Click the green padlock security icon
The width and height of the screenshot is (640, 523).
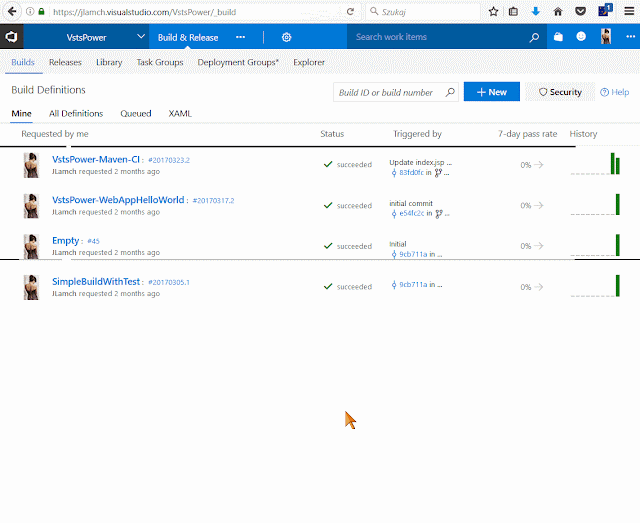[41, 11]
